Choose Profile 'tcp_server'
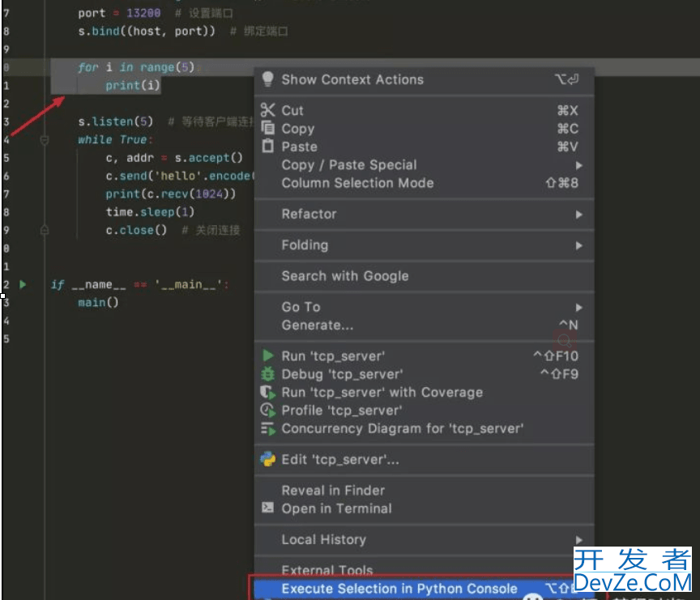 424,411
